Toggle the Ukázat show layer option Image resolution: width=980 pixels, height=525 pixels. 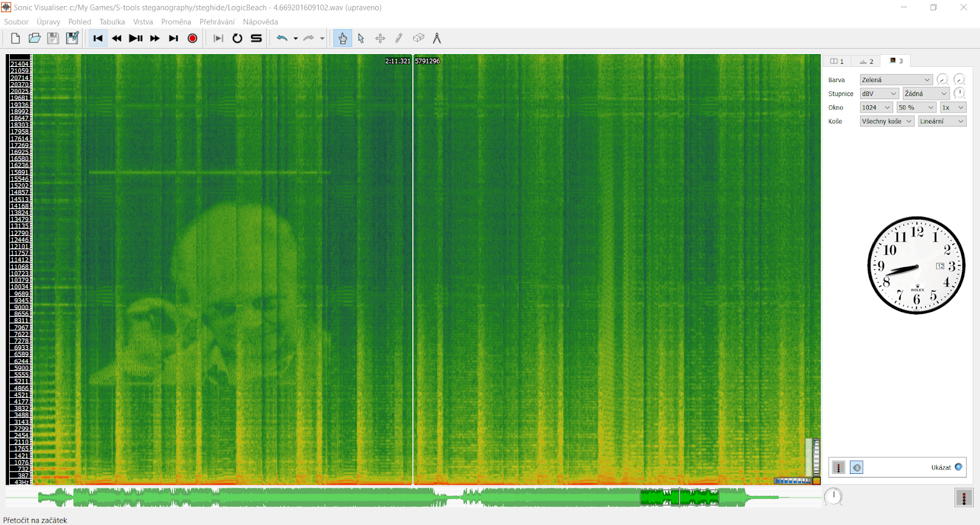(x=959, y=467)
